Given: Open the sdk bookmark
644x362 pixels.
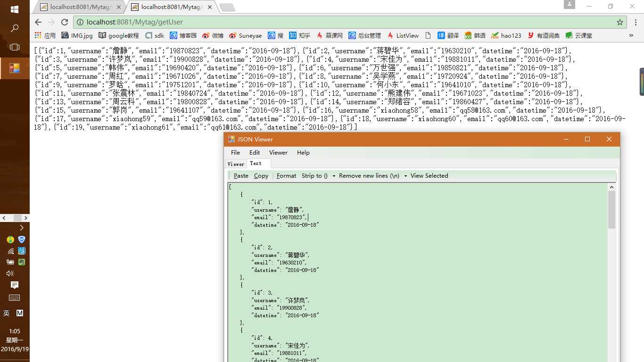Looking at the screenshot, I should pos(155,35).
